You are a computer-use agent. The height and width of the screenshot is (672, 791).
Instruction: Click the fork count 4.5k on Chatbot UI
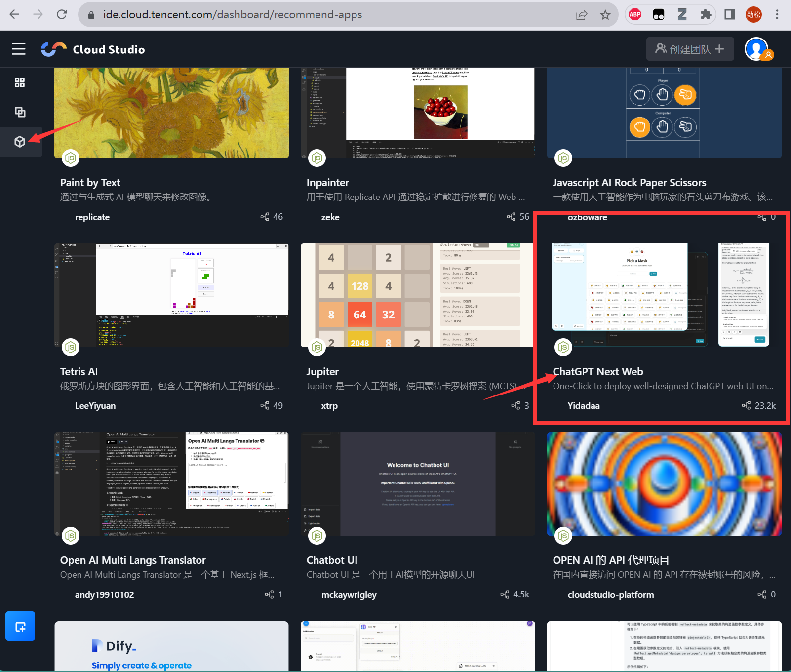pyautogui.click(x=515, y=594)
